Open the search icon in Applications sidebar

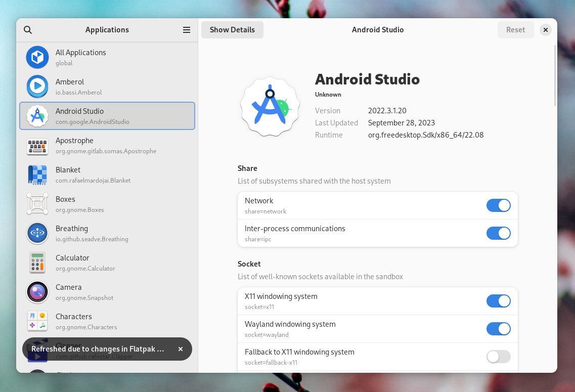pyautogui.click(x=28, y=30)
